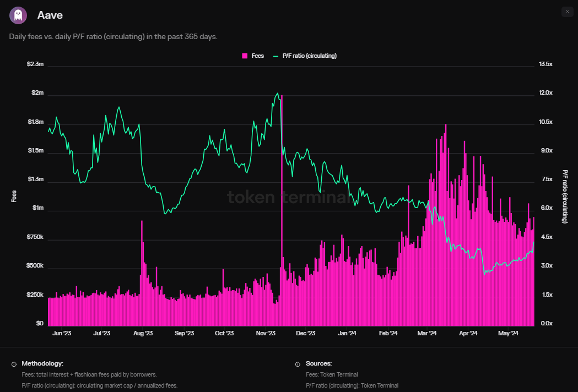Toggle the Fees series in legend
Viewport: 578px width, 392px height.
(x=253, y=56)
